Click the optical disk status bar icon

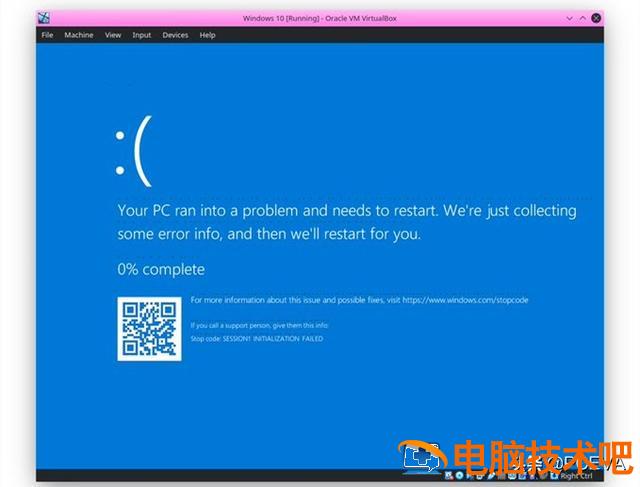[x=460, y=476]
